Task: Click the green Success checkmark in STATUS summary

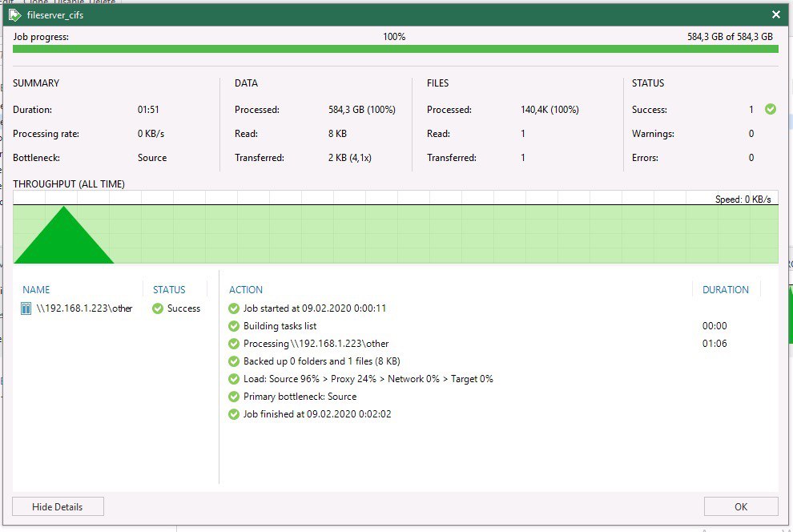Action: click(x=771, y=109)
